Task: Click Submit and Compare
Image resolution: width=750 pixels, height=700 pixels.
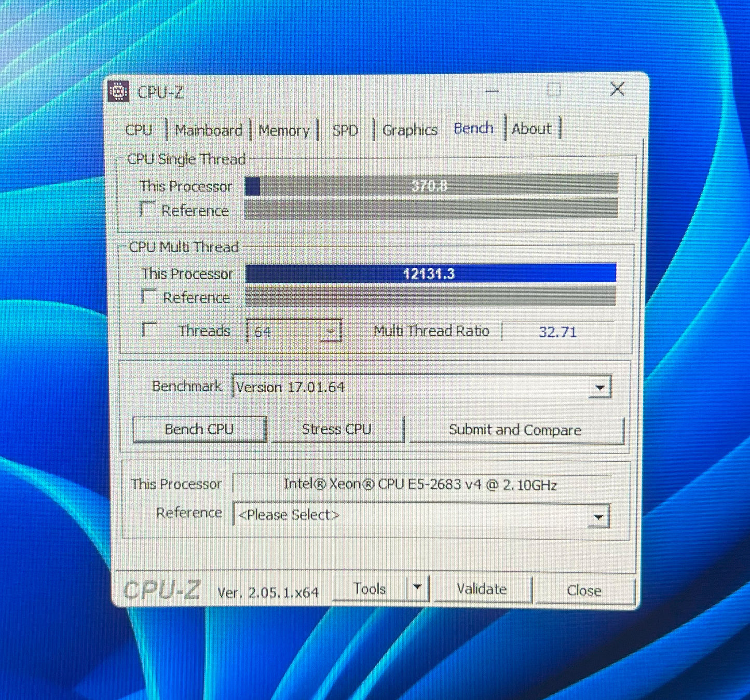Action: coord(515,430)
